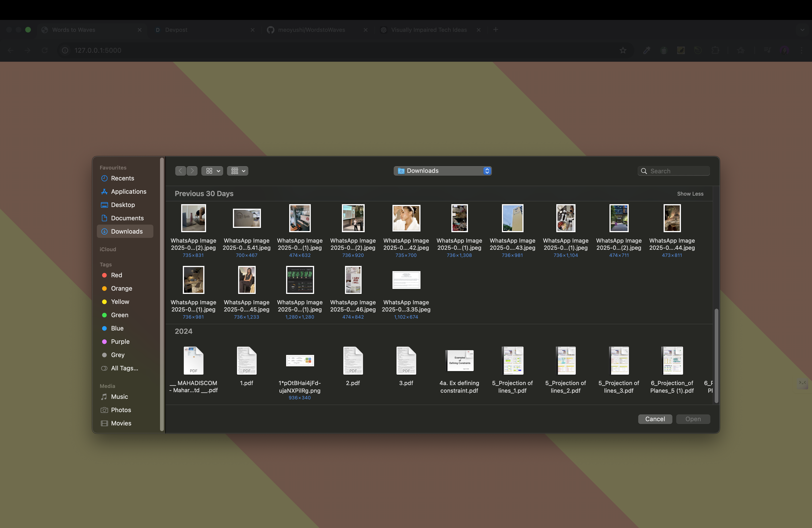The image size is (812, 528).
Task: Click Show Less for Previous 30 Days
Action: pyautogui.click(x=690, y=194)
